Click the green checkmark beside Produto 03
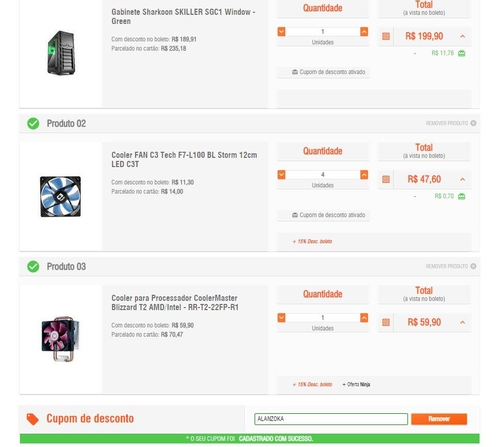The width and height of the screenshot is (500, 447). click(33, 267)
